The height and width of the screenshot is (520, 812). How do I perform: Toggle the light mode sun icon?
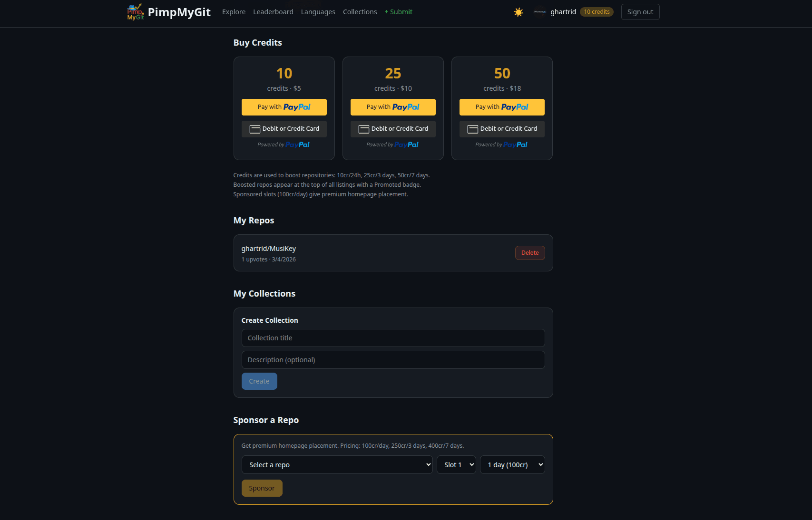click(518, 12)
